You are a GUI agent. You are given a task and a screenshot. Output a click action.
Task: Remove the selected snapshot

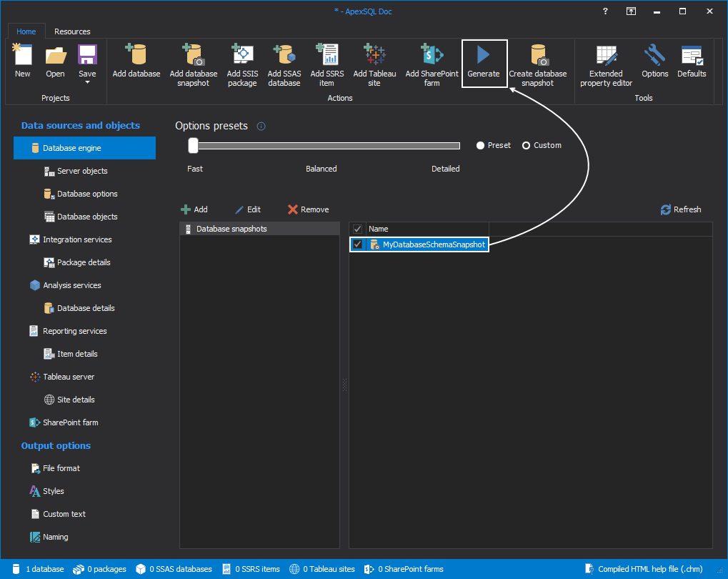(x=309, y=209)
